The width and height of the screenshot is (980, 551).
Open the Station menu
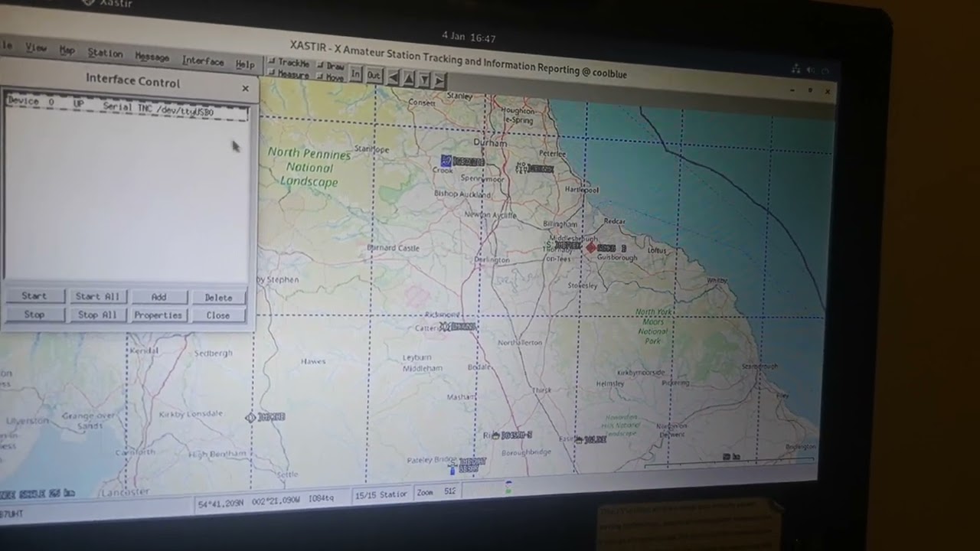pos(105,54)
